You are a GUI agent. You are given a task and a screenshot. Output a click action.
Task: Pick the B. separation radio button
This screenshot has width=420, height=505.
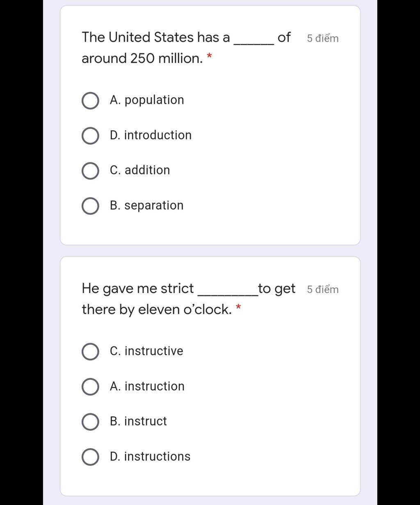coord(90,206)
